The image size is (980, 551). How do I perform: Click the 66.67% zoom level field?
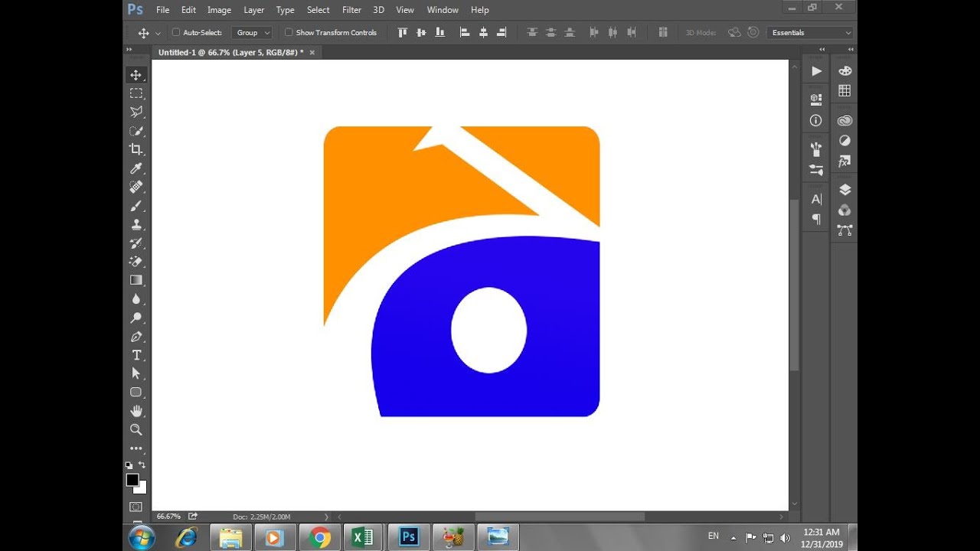(x=169, y=517)
